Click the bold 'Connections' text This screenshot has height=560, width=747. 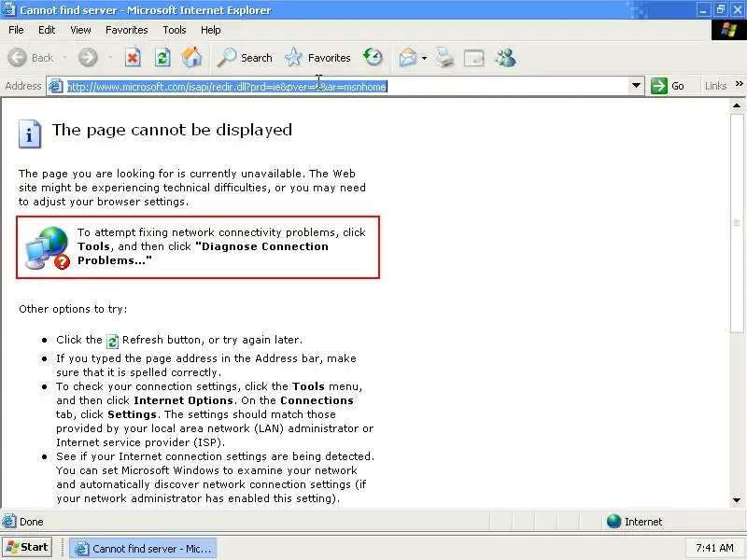[317, 400]
